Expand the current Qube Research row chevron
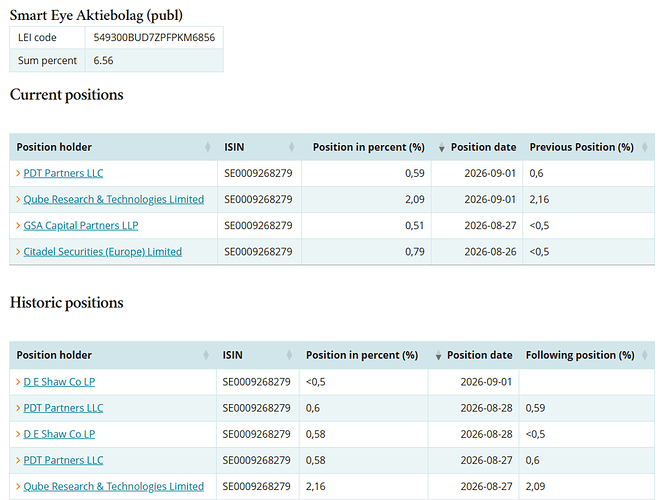This screenshot has width=664, height=500. click(18, 199)
